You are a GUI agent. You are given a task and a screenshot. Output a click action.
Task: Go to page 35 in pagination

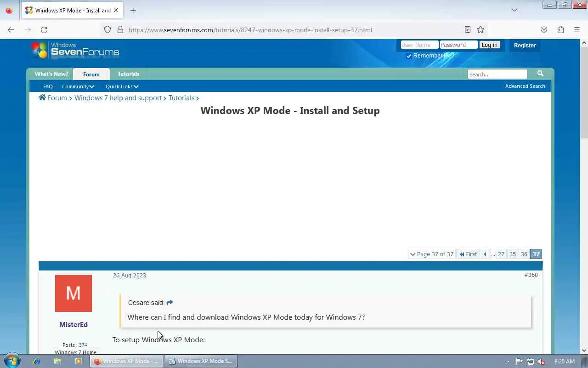(513, 254)
